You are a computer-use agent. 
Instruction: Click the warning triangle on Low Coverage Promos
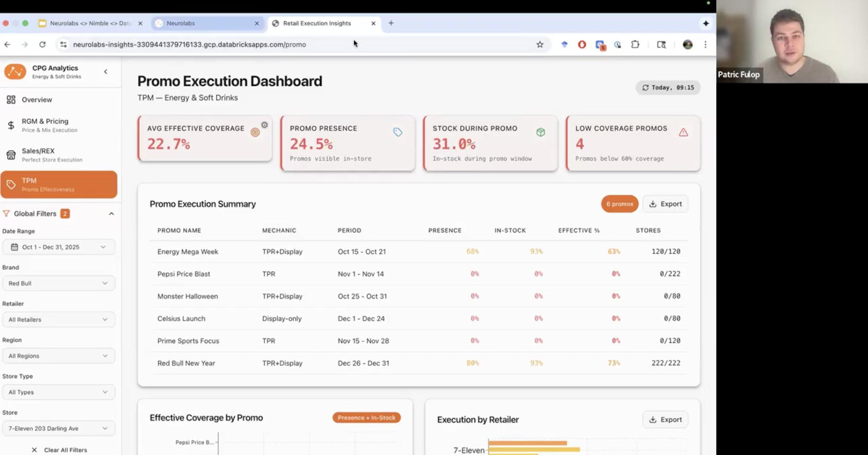click(683, 132)
